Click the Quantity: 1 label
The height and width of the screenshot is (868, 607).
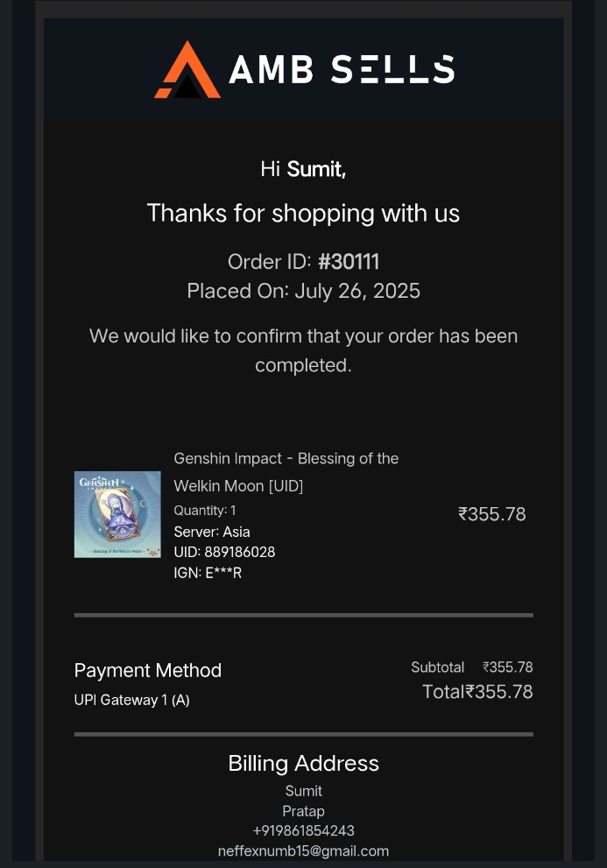[x=205, y=511]
